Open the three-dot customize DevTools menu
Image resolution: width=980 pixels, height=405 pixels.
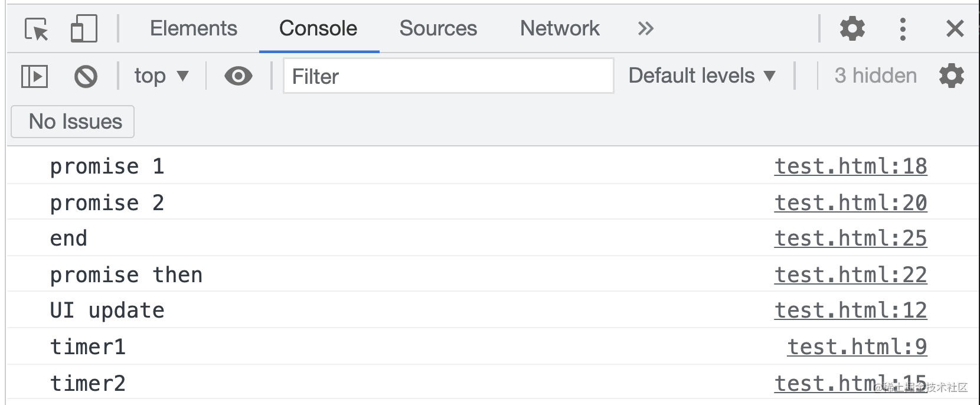[x=902, y=28]
